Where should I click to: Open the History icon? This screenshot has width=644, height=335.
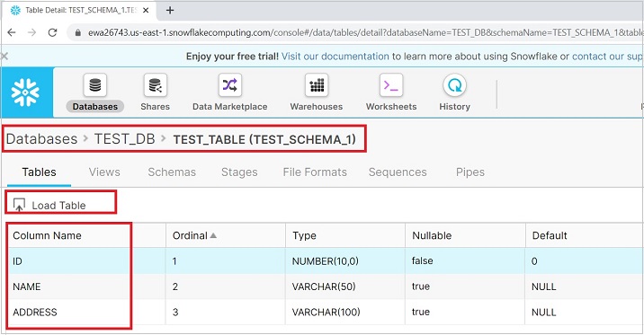click(x=454, y=85)
